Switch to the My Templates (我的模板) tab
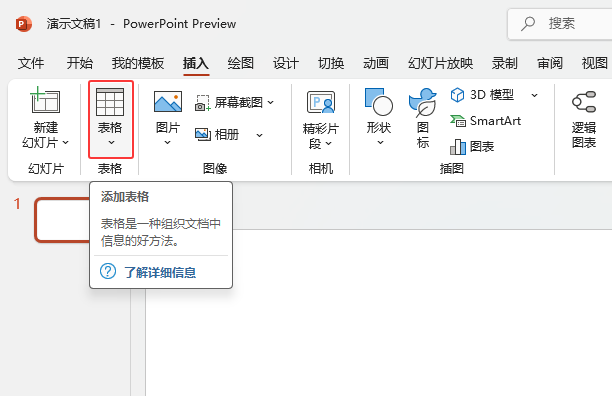The width and height of the screenshot is (612, 396). [138, 63]
